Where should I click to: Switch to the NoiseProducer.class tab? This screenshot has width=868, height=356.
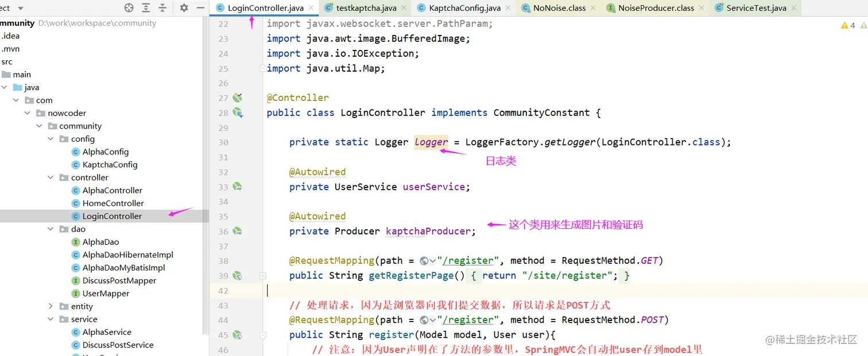pos(656,8)
